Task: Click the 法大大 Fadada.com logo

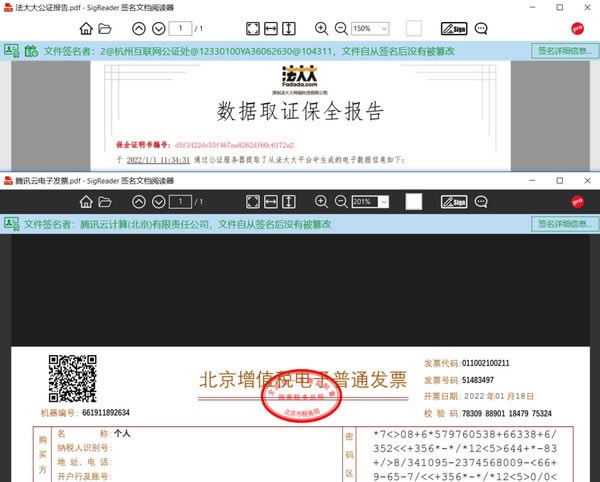Action: (x=300, y=76)
